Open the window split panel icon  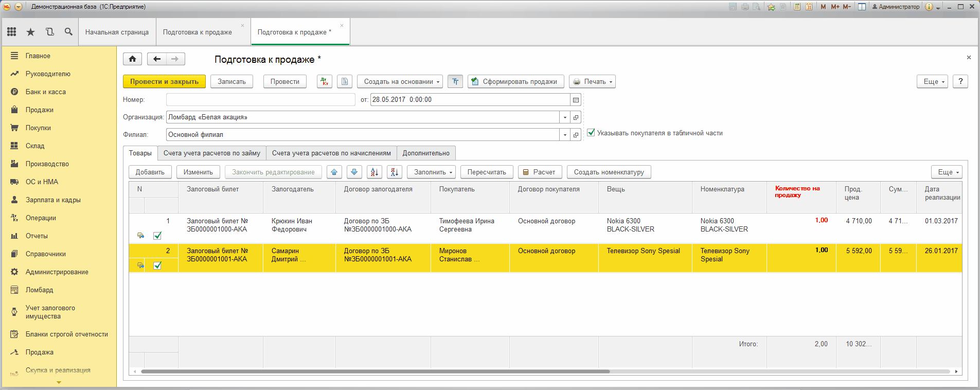point(862,7)
